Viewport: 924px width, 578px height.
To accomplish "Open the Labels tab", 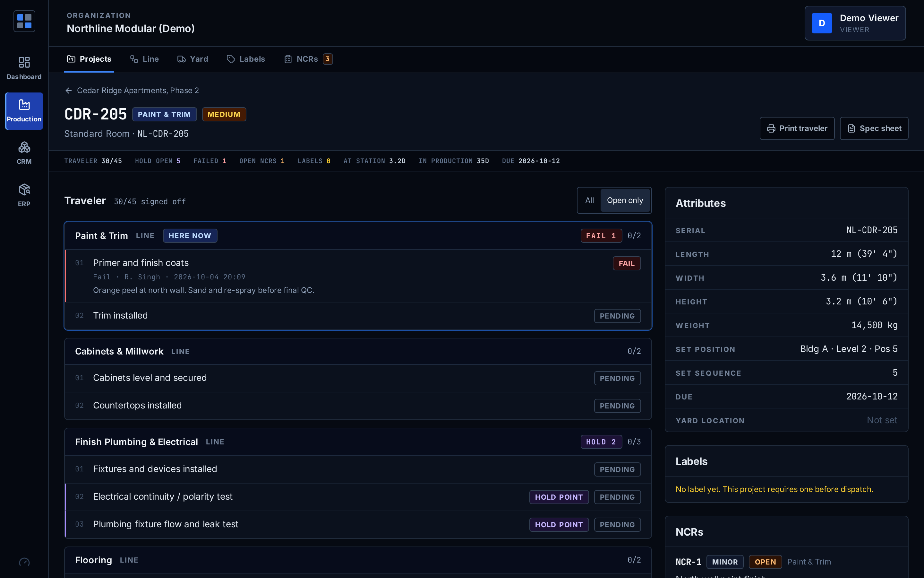I will pyautogui.click(x=246, y=59).
